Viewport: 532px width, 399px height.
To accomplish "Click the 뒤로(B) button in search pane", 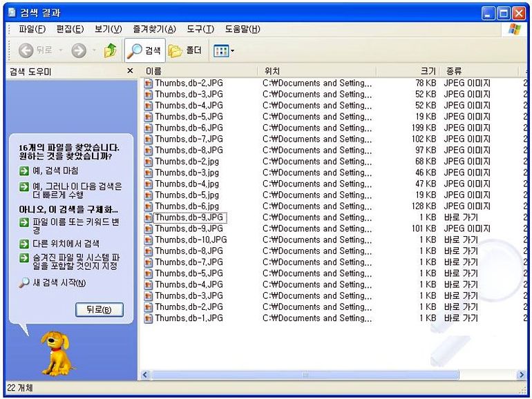I will point(99,310).
